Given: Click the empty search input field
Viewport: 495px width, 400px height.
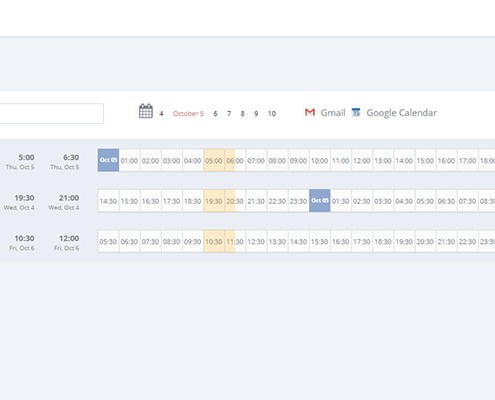Looking at the screenshot, I should click(52, 114).
